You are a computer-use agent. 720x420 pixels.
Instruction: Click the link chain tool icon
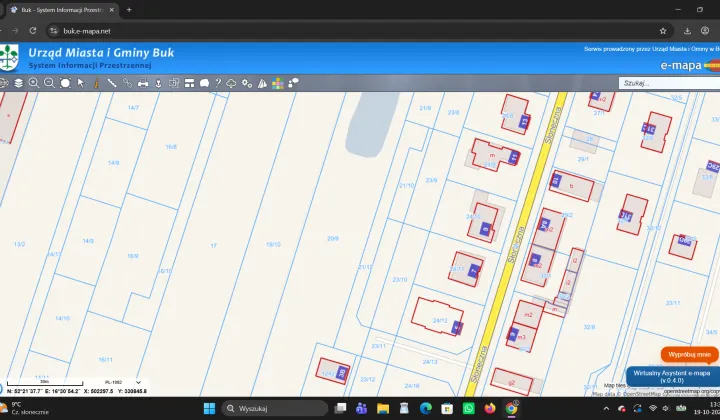click(x=127, y=83)
